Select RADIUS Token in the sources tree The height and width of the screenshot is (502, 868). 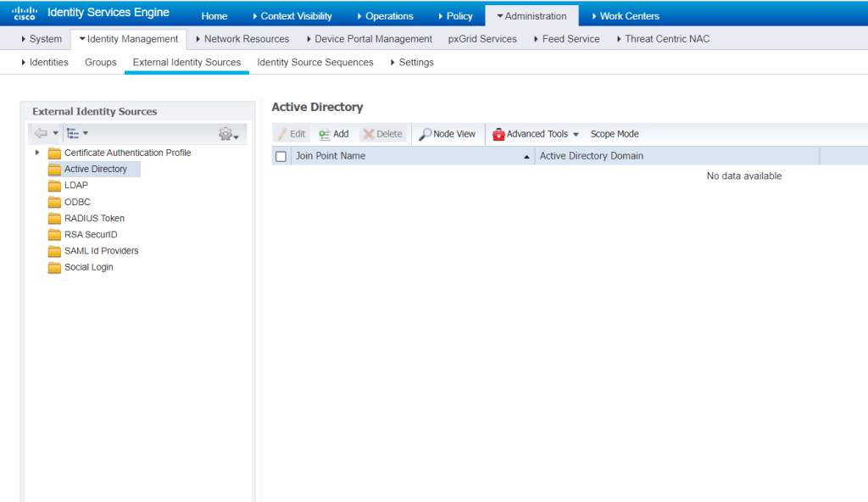coord(94,218)
